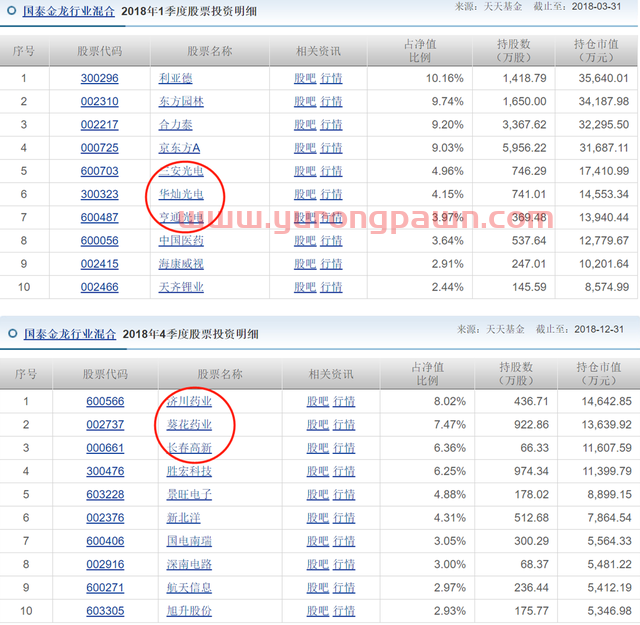Open stock code 600566
The image size is (640, 625).
click(105, 401)
